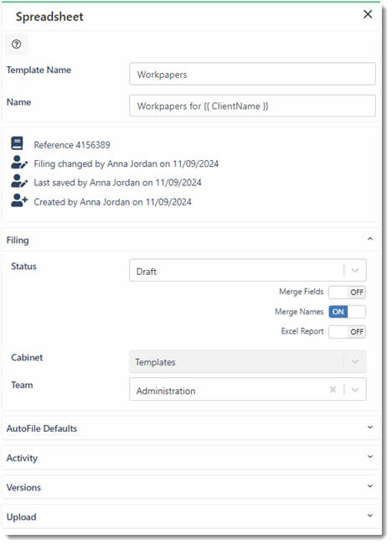
Task: Click the Created by user-plus icon
Action: [x=19, y=200]
